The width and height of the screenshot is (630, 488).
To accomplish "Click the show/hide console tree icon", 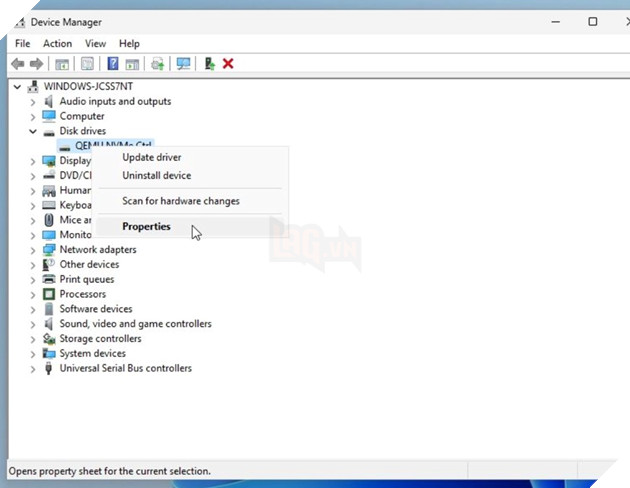I will click(62, 64).
